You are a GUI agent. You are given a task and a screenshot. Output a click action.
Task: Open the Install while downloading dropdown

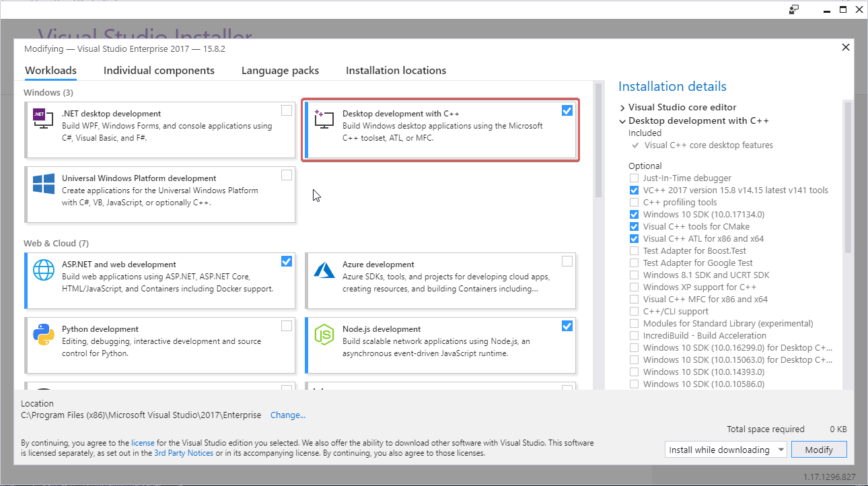click(x=725, y=450)
